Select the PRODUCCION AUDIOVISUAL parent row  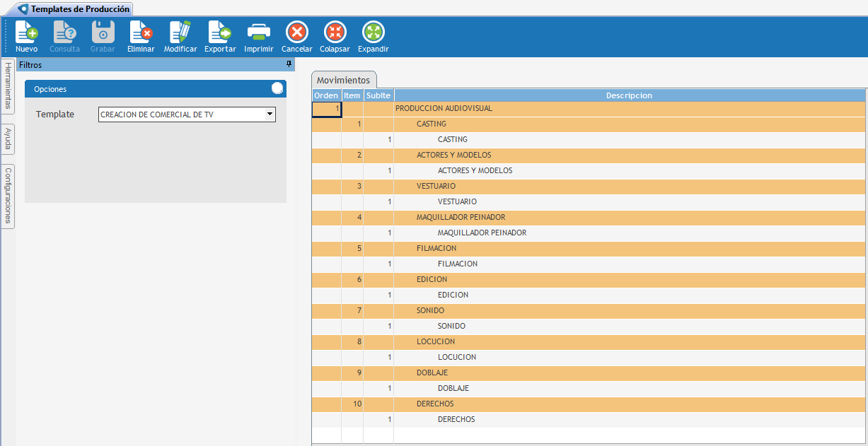click(444, 109)
